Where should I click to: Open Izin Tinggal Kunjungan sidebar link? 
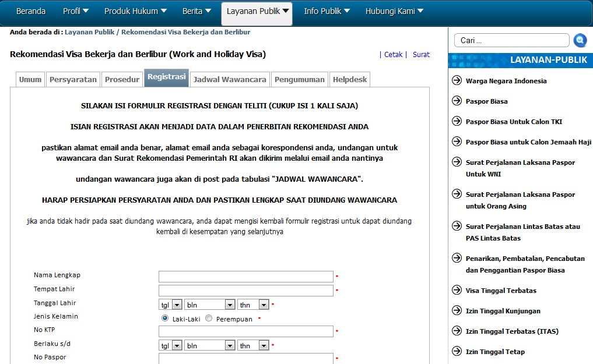click(x=503, y=311)
